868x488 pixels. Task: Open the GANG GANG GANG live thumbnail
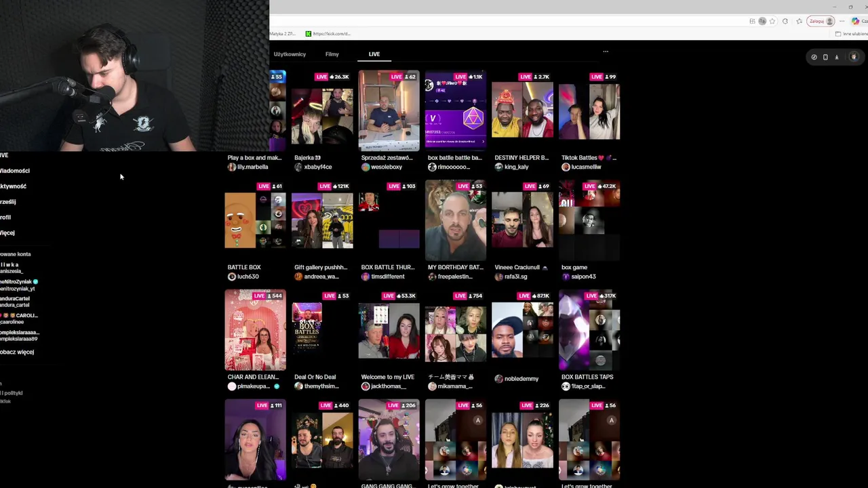click(389, 440)
